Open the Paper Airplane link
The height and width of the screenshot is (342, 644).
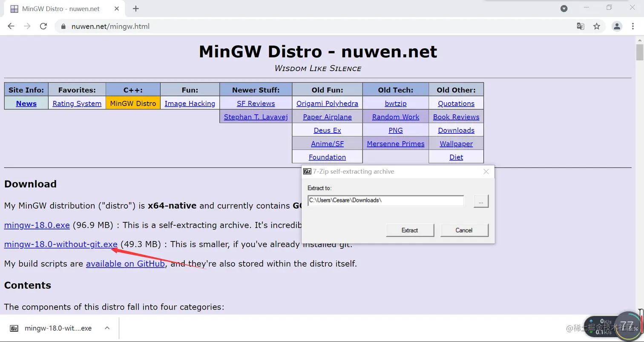[x=328, y=117]
